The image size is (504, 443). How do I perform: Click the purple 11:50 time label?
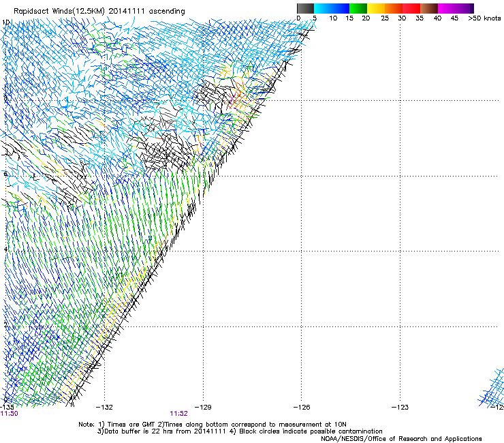click(x=10, y=414)
